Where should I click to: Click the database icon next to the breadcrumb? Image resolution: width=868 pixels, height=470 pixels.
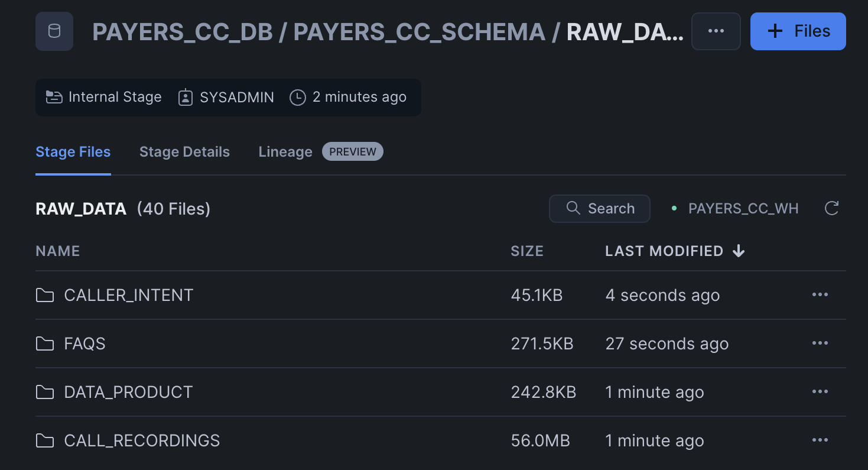tap(54, 31)
